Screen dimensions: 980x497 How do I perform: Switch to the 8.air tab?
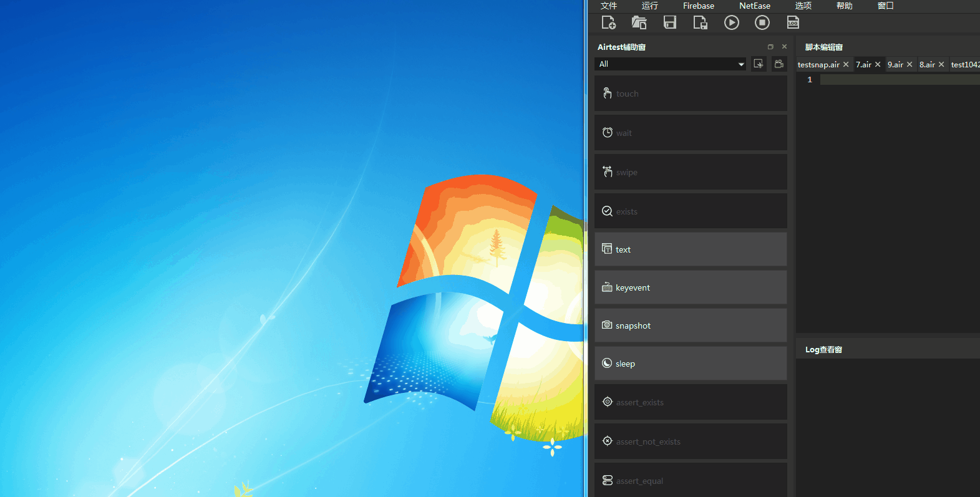(x=927, y=65)
